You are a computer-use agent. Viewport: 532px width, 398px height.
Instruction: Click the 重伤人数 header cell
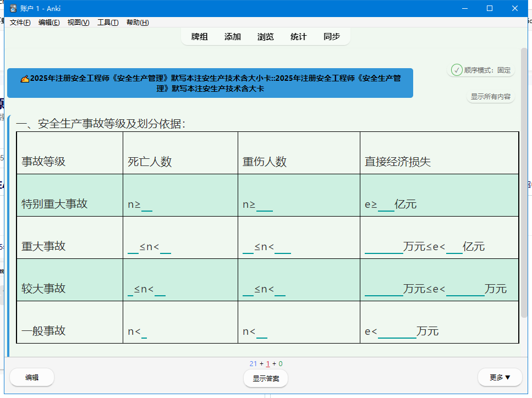pos(299,153)
